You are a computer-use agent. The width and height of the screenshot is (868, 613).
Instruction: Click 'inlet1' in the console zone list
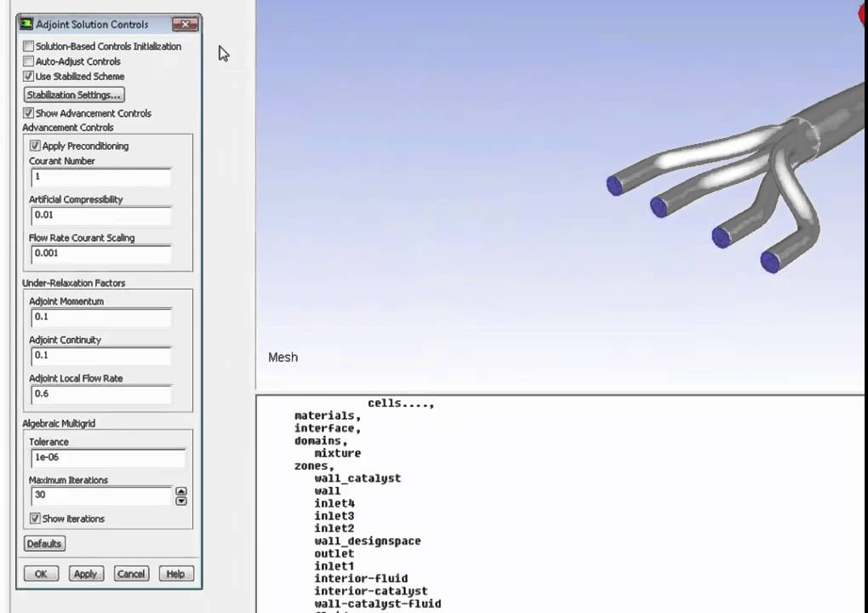(334, 566)
